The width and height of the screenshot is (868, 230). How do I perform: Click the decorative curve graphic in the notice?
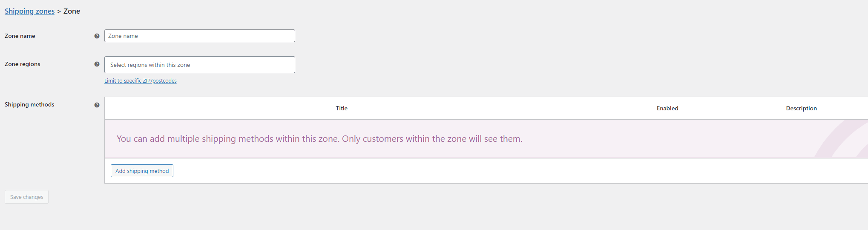(x=841, y=139)
